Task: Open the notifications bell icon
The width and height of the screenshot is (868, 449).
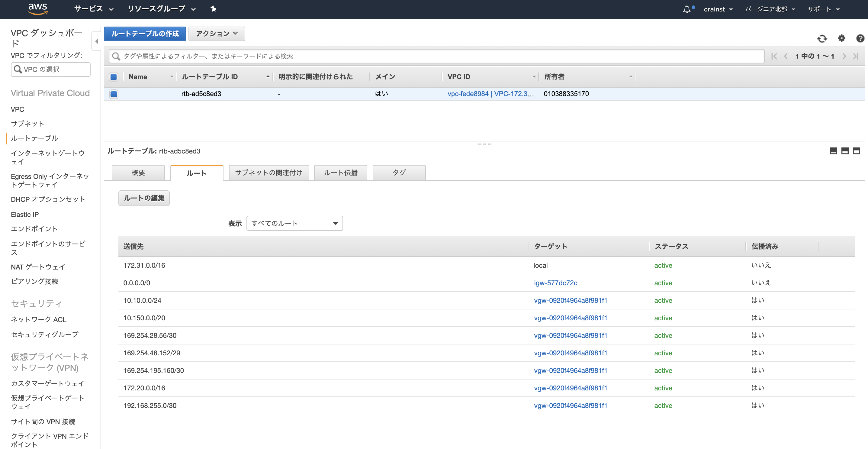Action: (x=687, y=9)
